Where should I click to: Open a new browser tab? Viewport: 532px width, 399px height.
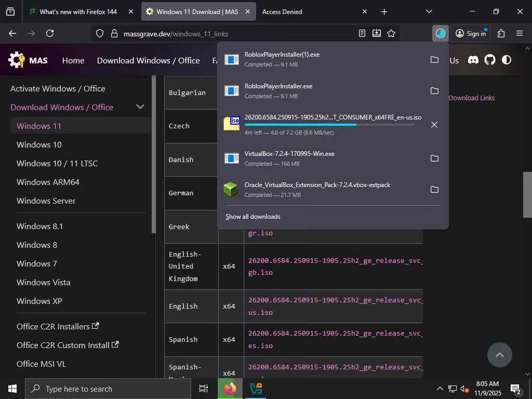pos(384,12)
